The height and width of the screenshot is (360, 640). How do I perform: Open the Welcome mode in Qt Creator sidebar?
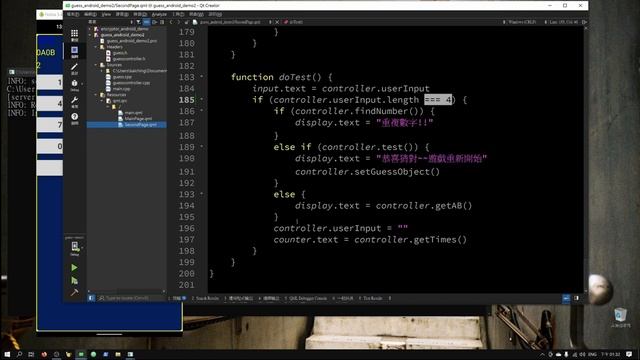click(x=74, y=35)
